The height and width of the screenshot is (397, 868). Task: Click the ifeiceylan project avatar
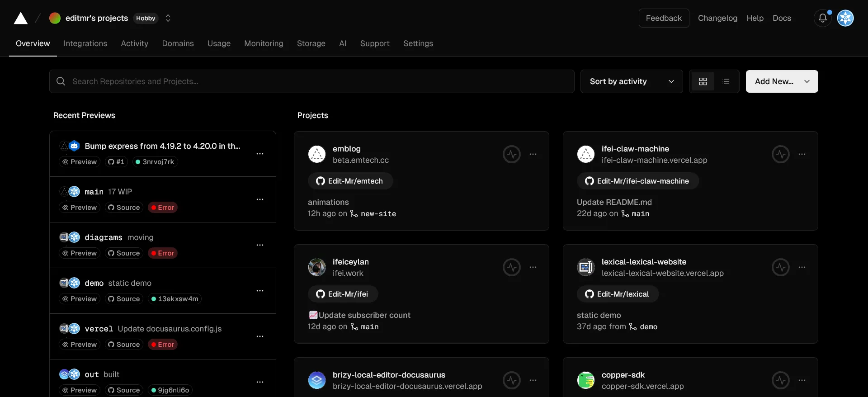pos(317,267)
